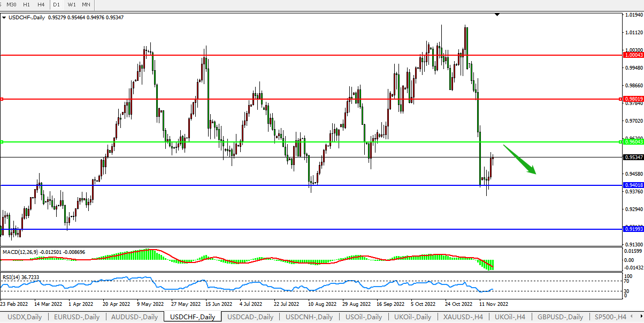This screenshot has width=644, height=323.
Task: Click the 0.96043 green level price tag
Action: (x=633, y=142)
